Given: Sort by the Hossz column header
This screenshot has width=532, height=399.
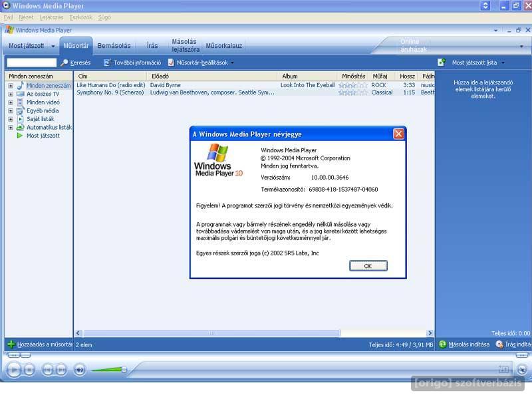Looking at the screenshot, I should (407, 76).
